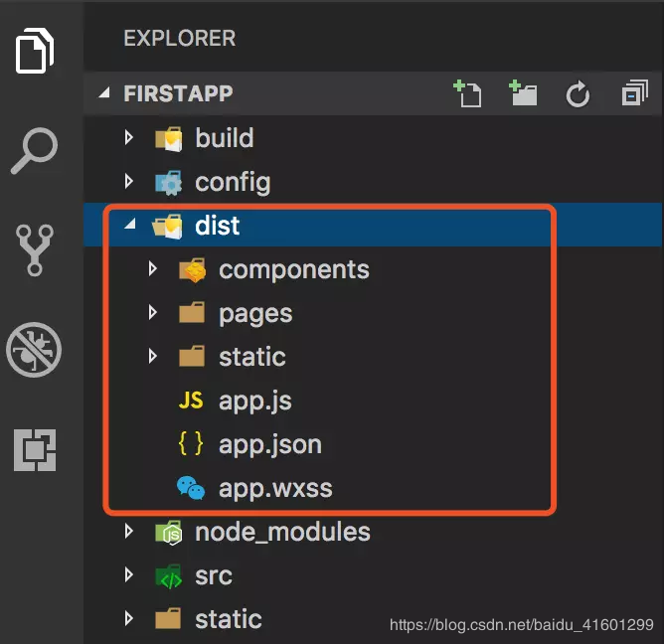Select the pages folder name
664x644 pixels.
[255, 315]
